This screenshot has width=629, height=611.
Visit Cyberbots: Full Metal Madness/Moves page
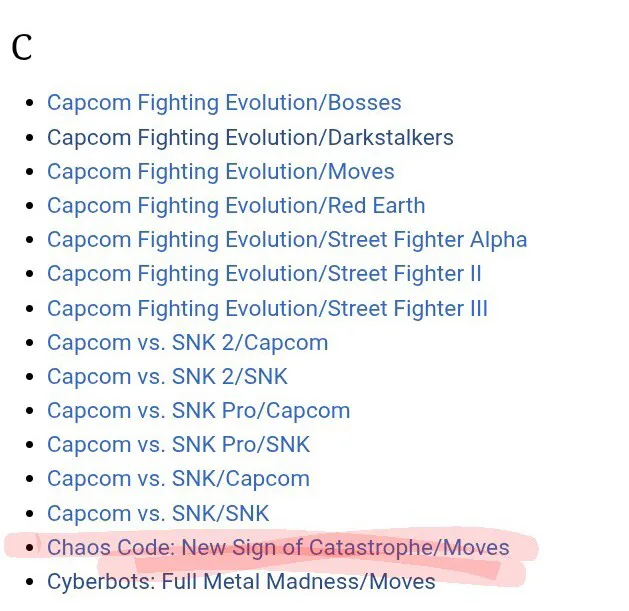click(x=241, y=581)
